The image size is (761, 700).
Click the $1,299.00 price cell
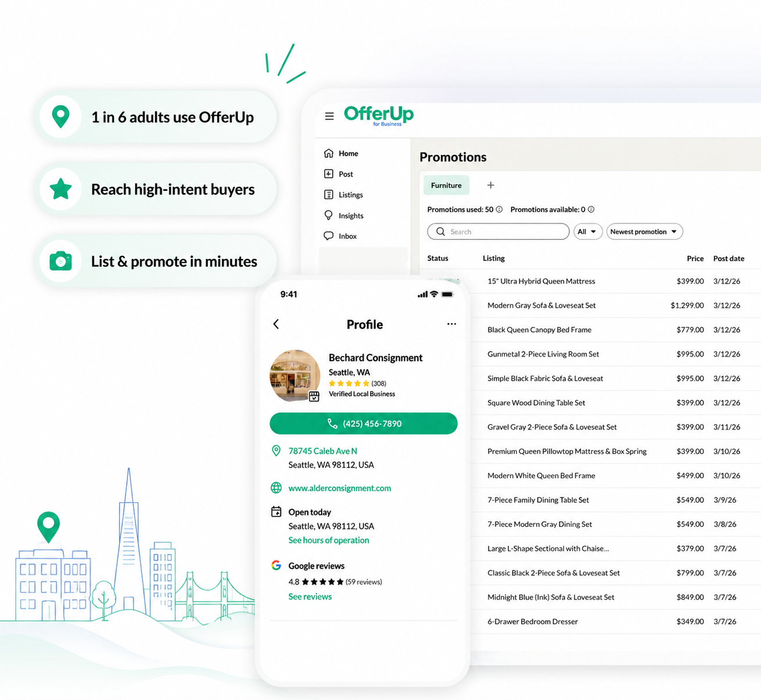pos(687,305)
